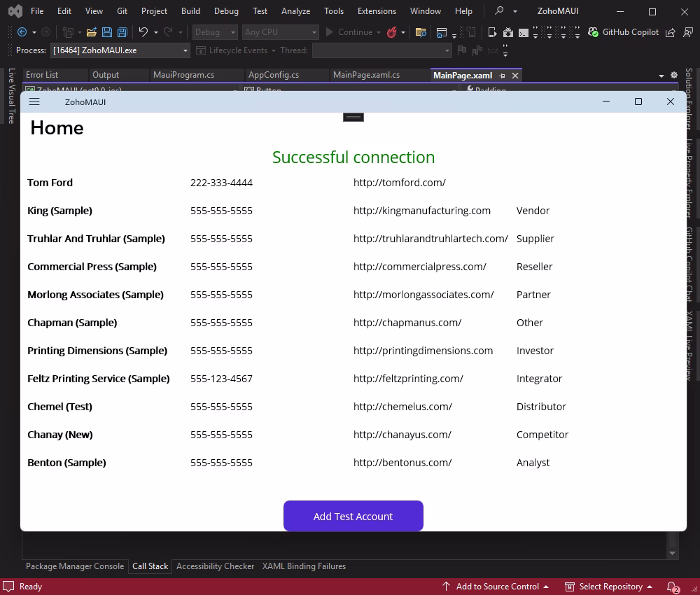
Task: Click the GitHub Copilot label button
Action: tap(631, 32)
